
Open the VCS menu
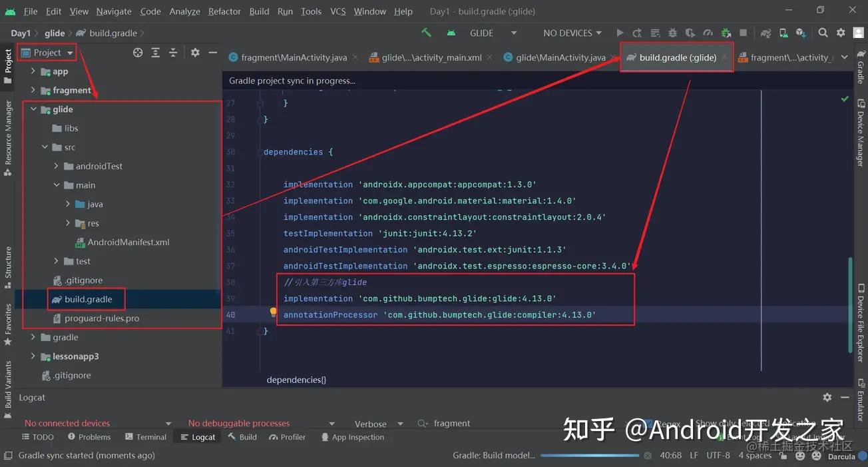point(337,11)
